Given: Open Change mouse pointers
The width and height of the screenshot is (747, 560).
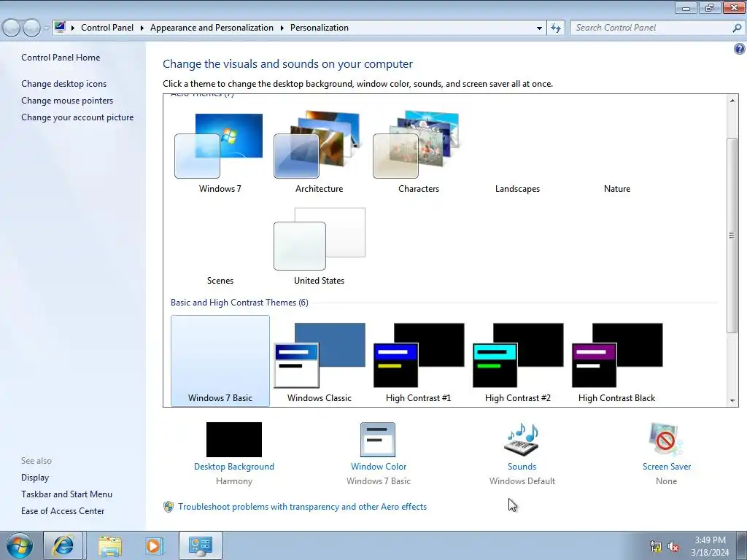Looking at the screenshot, I should pos(67,101).
